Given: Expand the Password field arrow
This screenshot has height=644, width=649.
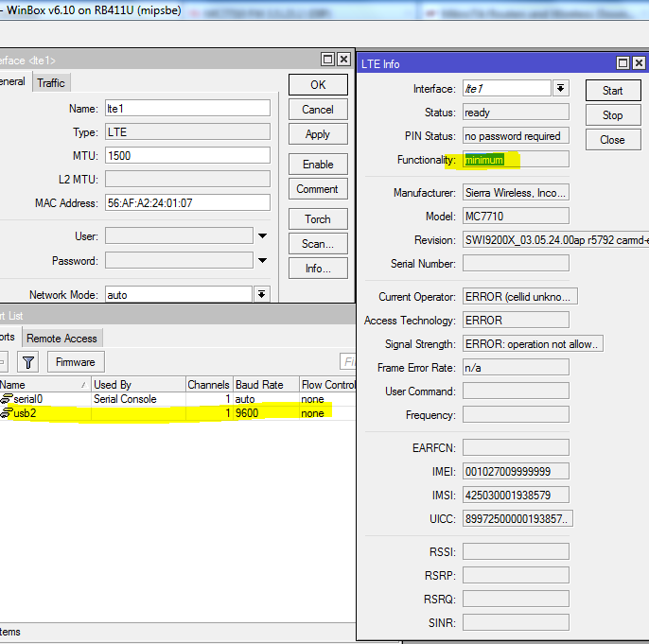Looking at the screenshot, I should click(262, 260).
